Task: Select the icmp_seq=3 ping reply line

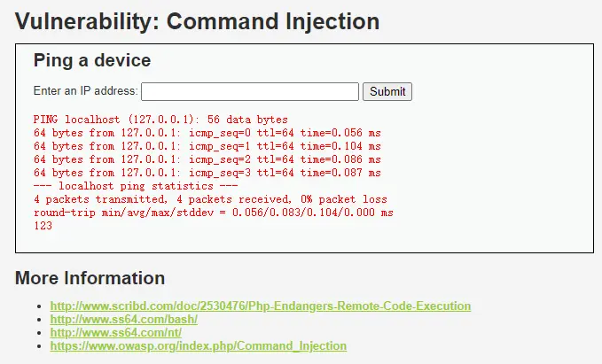Action: click(207, 173)
